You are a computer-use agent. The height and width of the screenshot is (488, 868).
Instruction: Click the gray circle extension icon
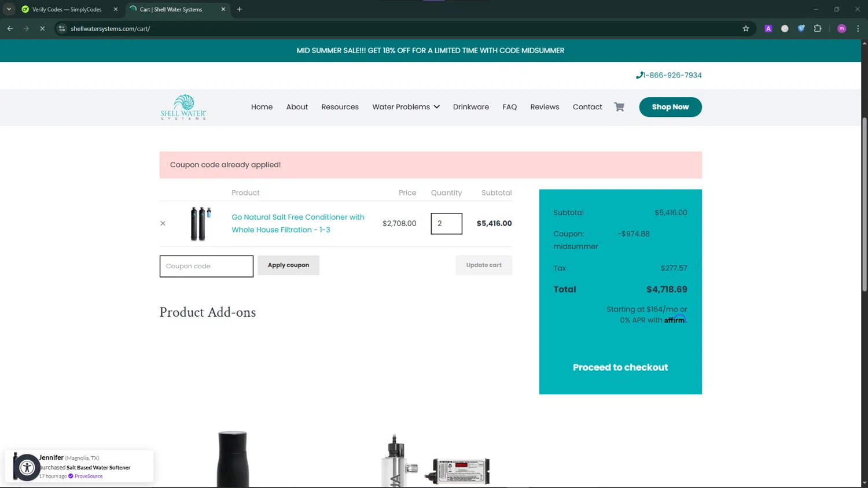coord(785,28)
